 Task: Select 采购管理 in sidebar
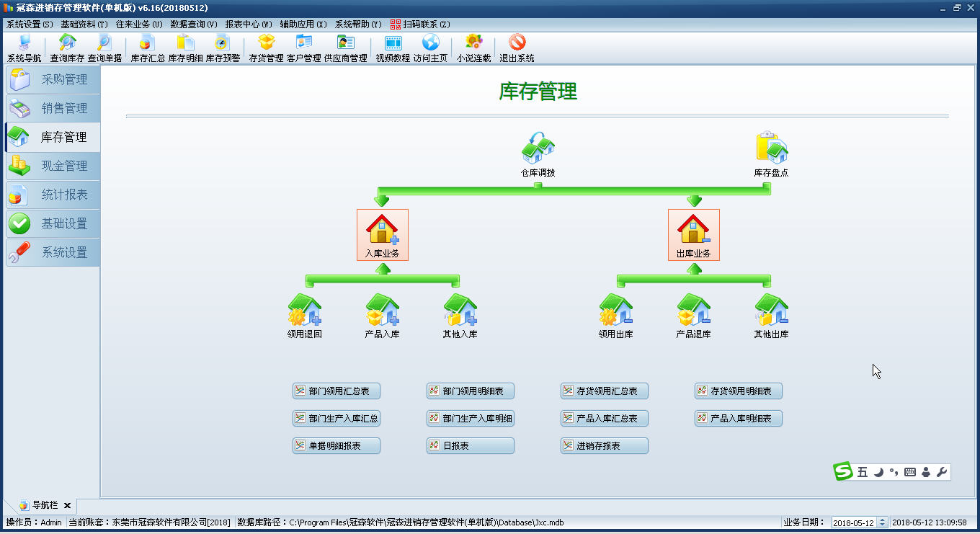(53, 79)
